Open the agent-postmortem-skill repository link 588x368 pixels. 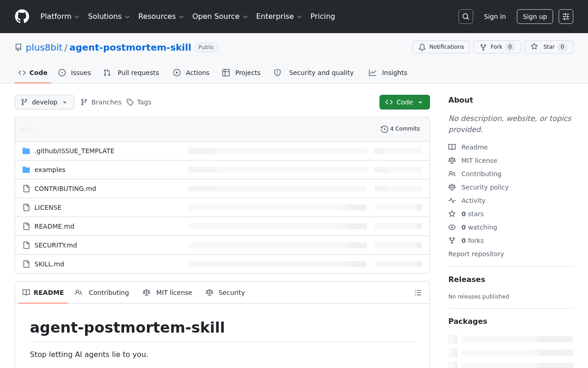click(x=130, y=47)
